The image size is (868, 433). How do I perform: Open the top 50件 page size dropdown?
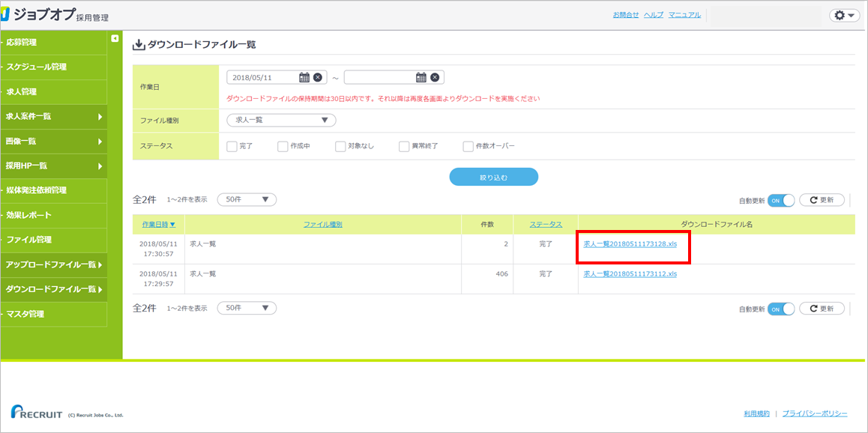247,200
